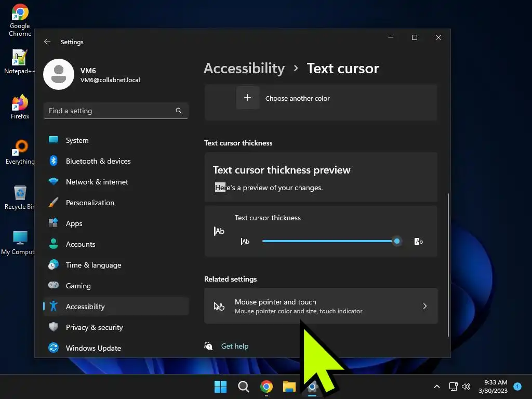Click the VM6@collabnet.local email text
Image resolution: width=532 pixels, height=399 pixels.
(110, 80)
